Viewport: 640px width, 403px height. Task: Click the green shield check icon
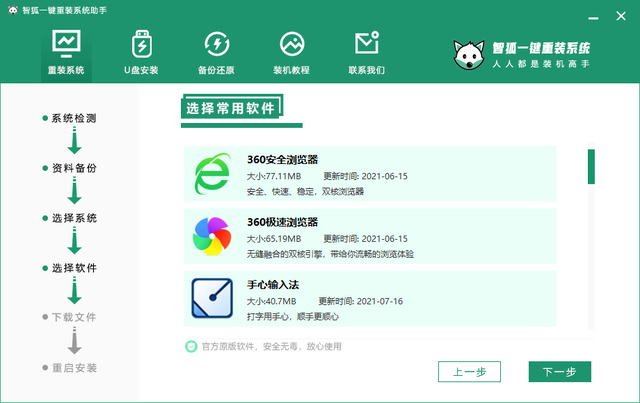pos(191,347)
